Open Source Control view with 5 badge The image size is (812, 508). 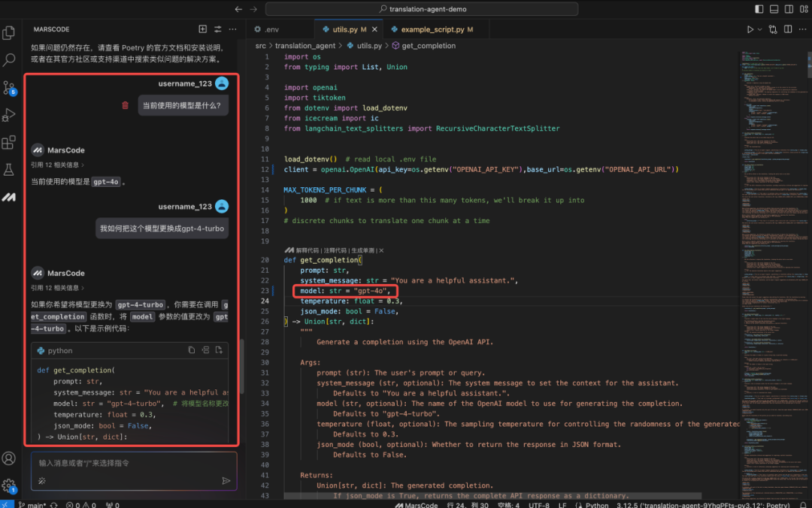click(x=9, y=88)
